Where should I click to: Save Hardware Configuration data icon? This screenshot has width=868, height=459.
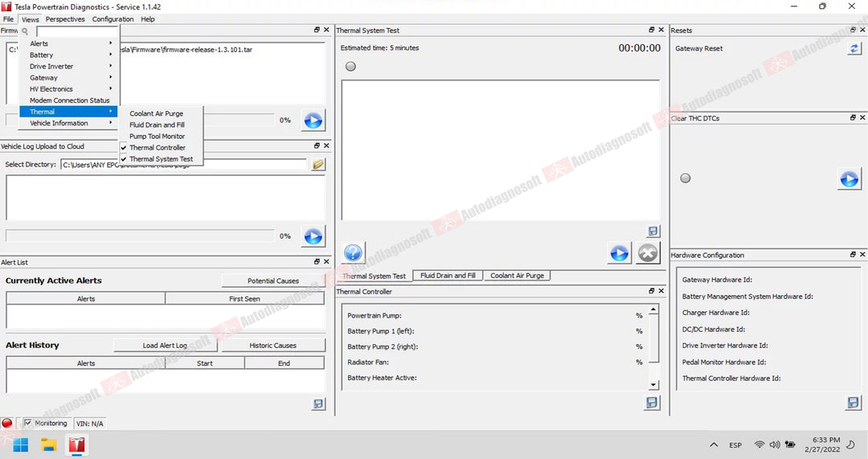click(853, 403)
